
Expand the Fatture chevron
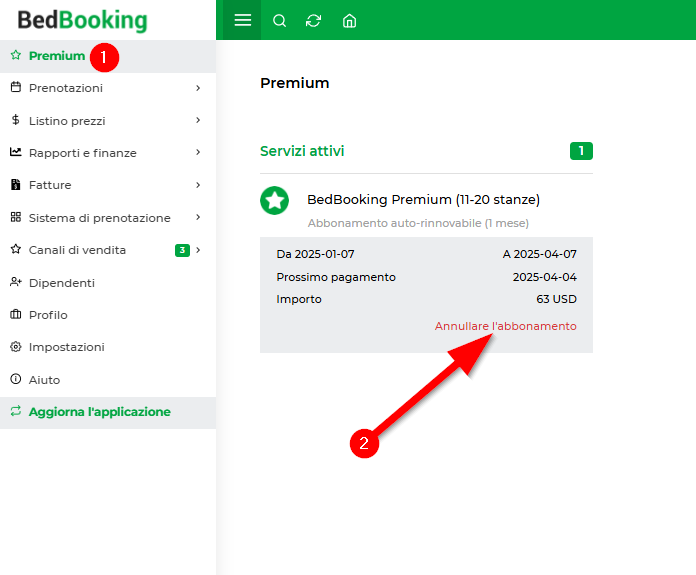(198, 185)
